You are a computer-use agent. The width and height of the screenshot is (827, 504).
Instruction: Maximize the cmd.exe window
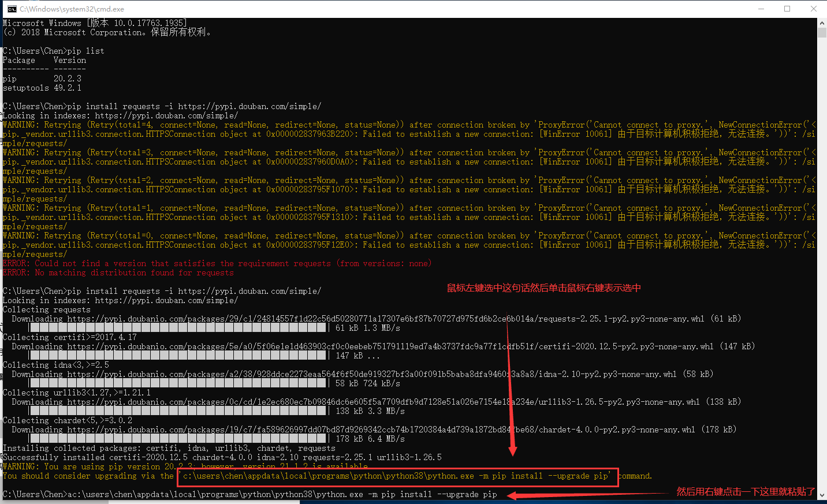coord(787,9)
